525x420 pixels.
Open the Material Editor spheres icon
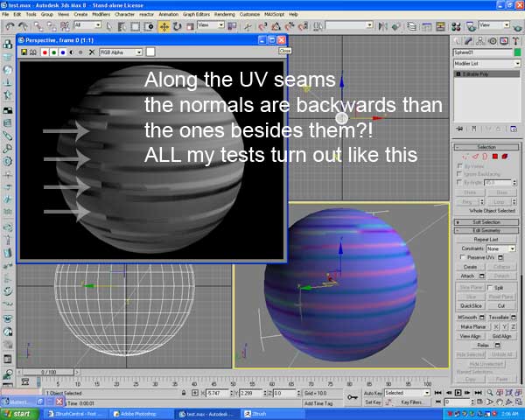point(456,26)
